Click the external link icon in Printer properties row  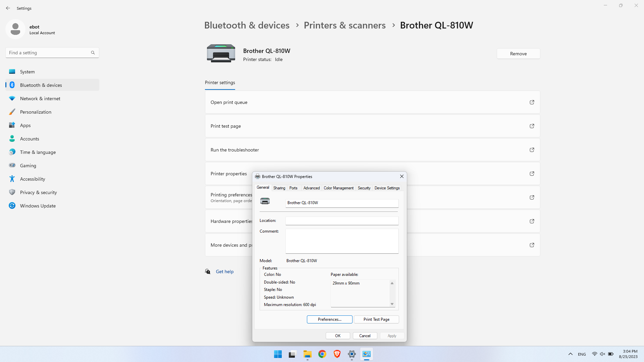pos(532,174)
